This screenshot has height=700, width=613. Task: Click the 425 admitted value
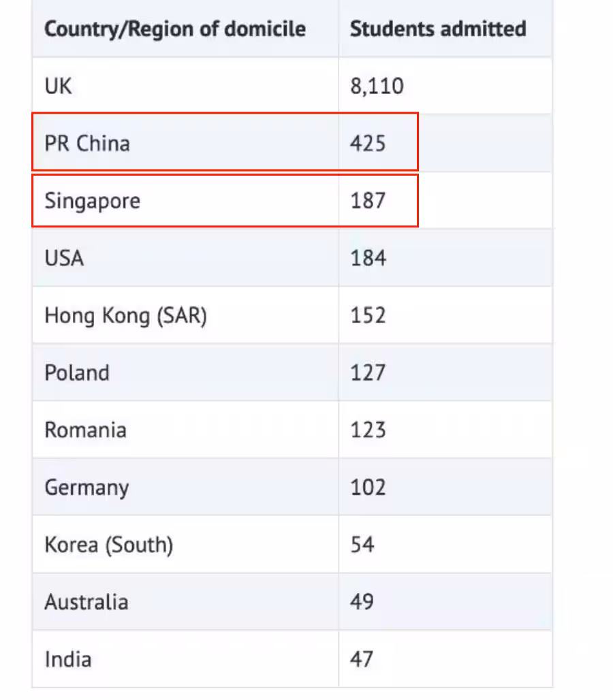(367, 144)
